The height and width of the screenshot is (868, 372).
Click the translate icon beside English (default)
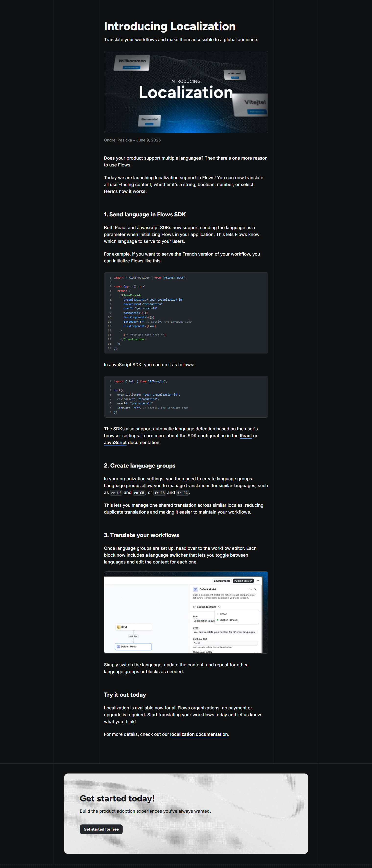[x=194, y=607]
